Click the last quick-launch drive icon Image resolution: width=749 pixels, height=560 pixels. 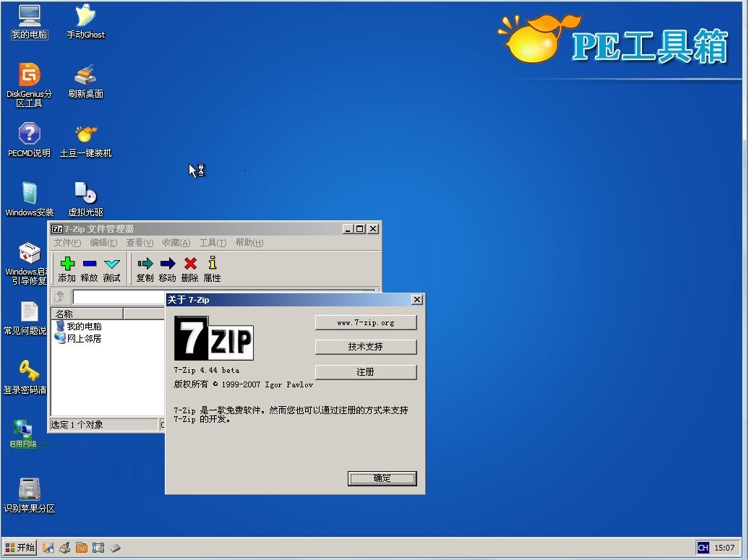coord(115,548)
